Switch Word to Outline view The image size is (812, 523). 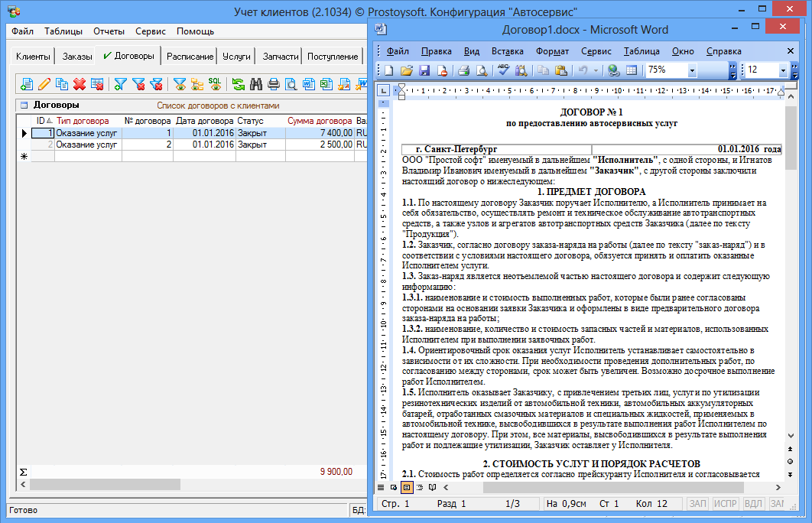[420, 487]
